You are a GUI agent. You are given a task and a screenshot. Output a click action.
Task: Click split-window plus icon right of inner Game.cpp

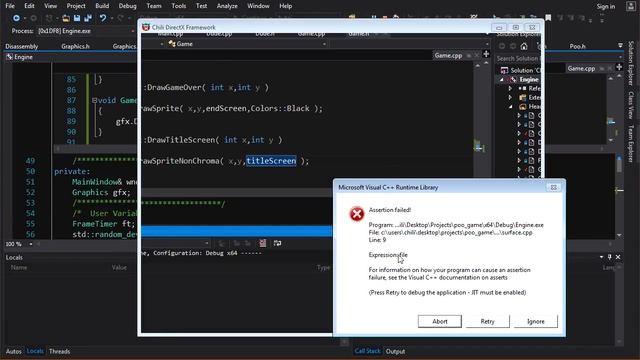[486, 54]
